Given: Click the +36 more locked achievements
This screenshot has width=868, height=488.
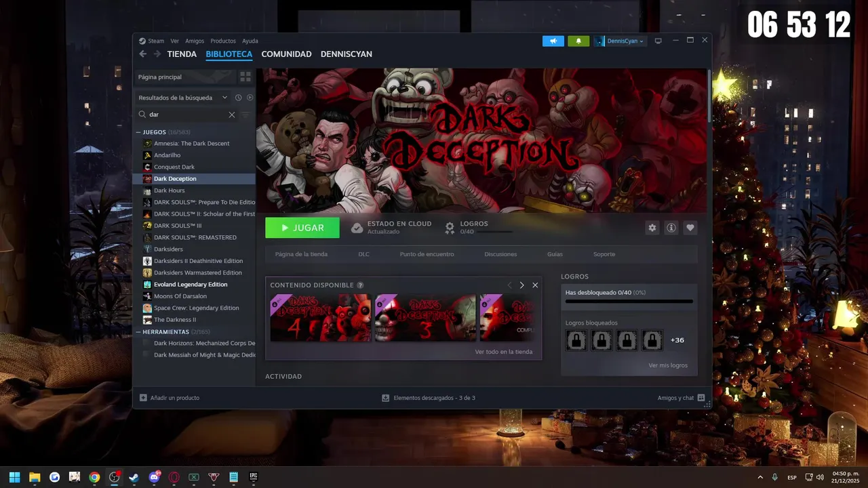Looking at the screenshot, I should point(677,340).
